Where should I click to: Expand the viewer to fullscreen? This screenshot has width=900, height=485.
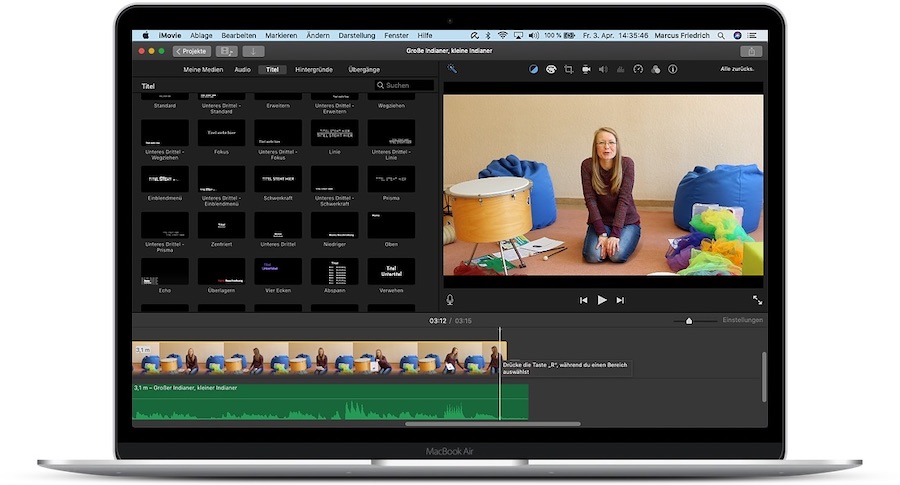(x=758, y=300)
